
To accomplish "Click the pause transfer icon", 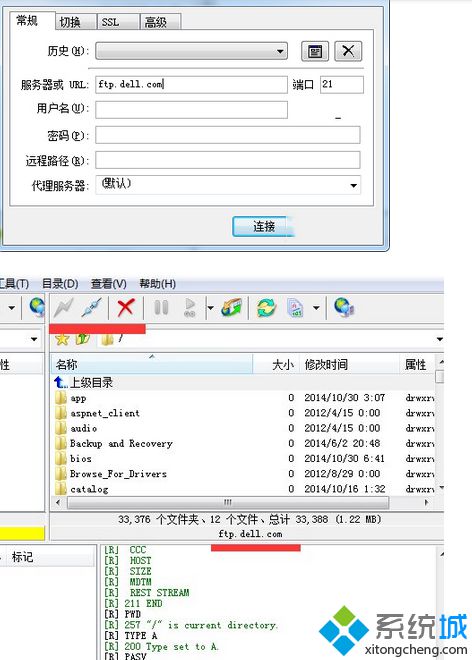I will (161, 308).
